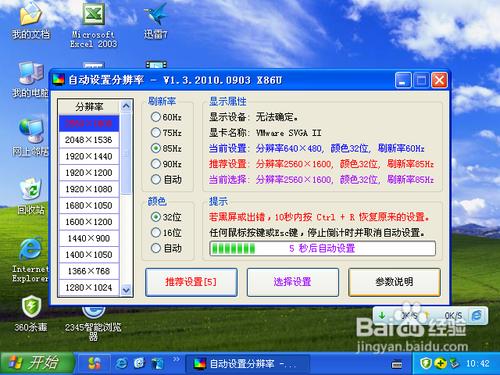500x375 pixels.
Task: Select the 自动 color depth option
Action: (x=166, y=248)
